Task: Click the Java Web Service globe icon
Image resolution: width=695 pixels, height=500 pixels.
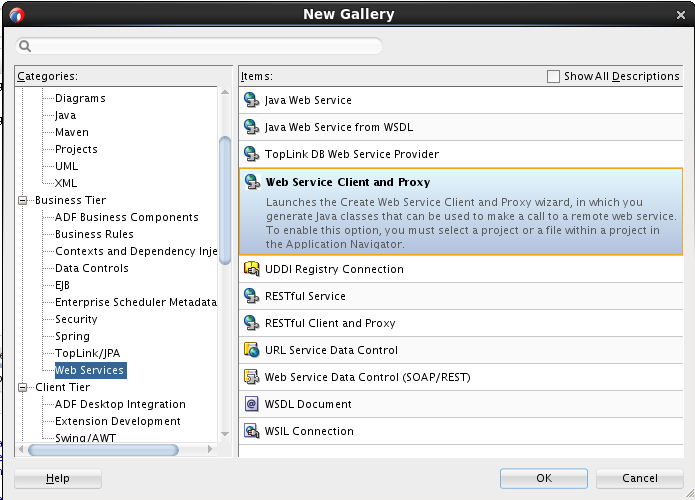Action: pos(251,100)
